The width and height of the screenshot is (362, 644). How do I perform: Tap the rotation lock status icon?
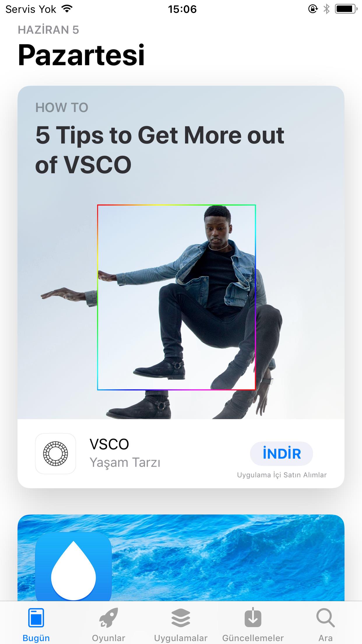coord(313,9)
